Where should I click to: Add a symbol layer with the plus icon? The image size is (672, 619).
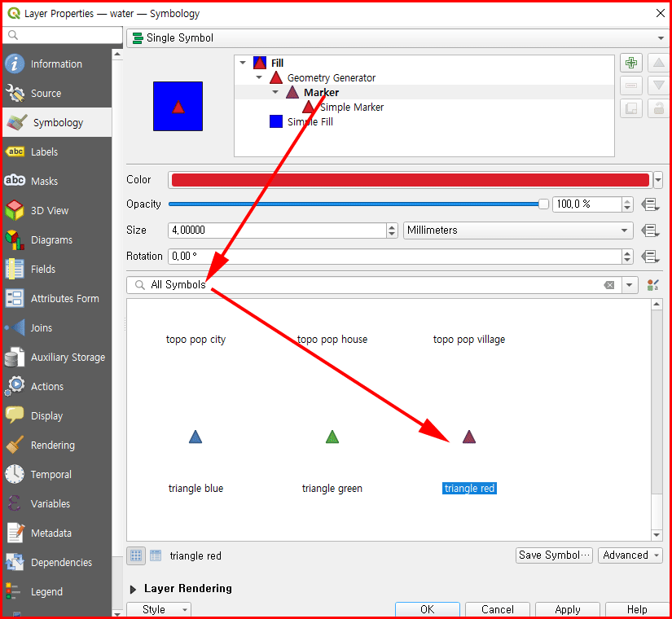630,64
